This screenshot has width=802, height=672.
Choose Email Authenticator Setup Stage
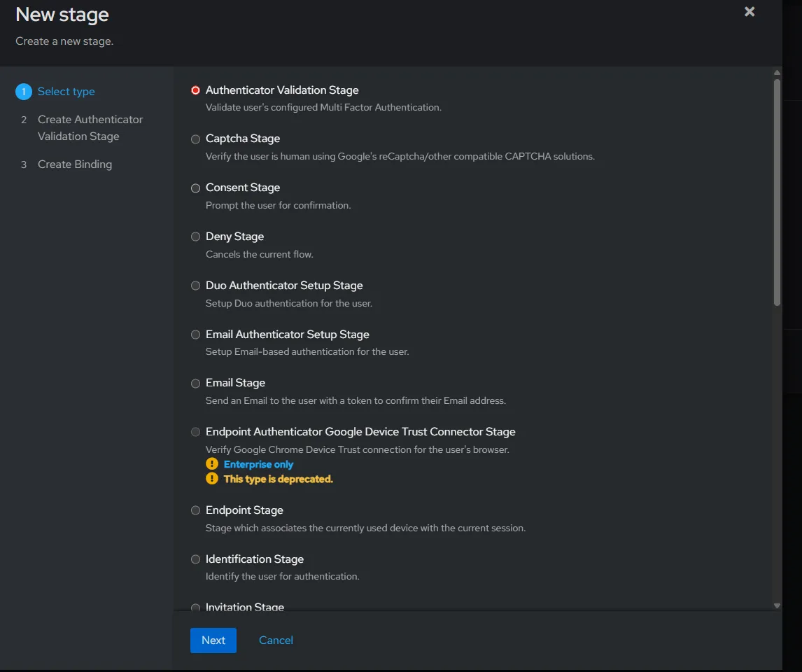196,335
